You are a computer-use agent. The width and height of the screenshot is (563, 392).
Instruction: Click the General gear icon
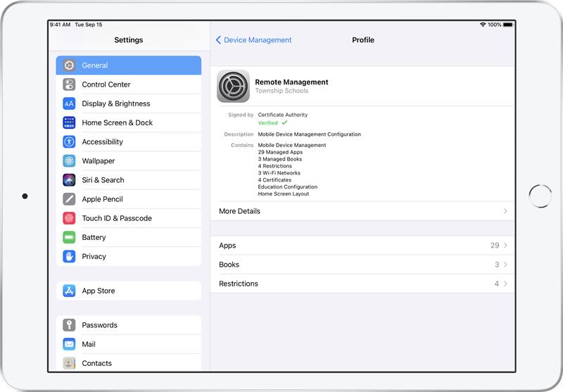[69, 65]
